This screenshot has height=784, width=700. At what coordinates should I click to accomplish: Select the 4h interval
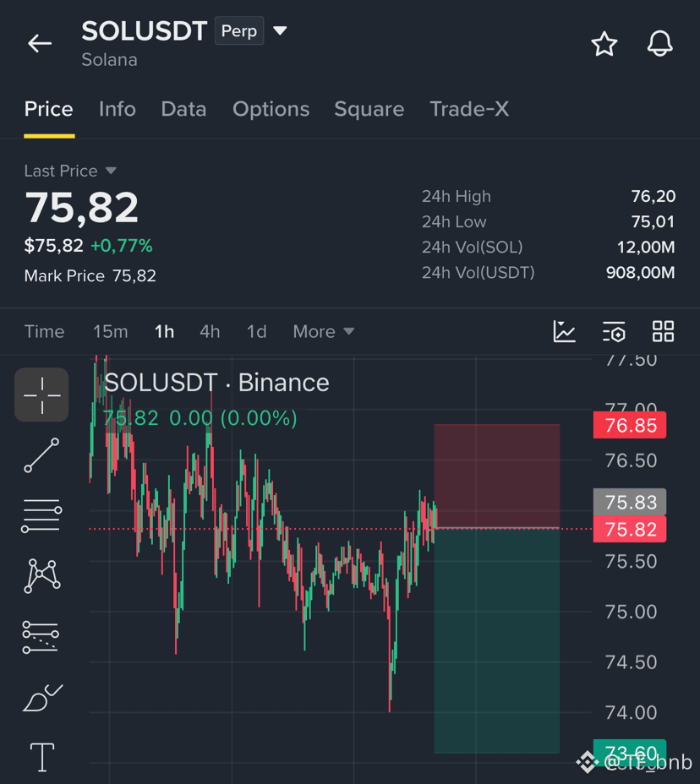pos(210,331)
